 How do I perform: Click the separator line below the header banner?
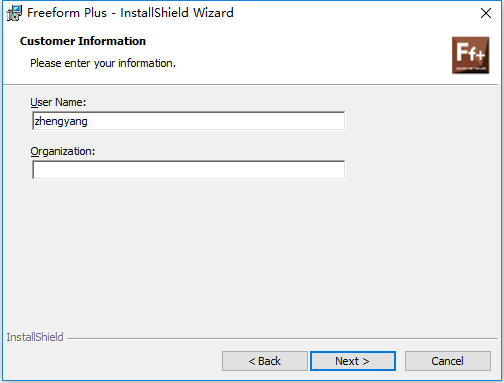pos(250,85)
